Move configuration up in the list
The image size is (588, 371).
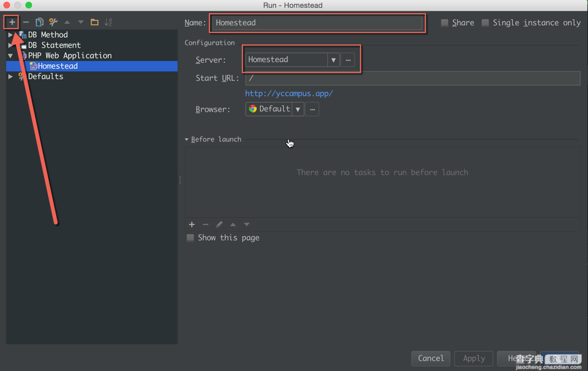point(67,22)
